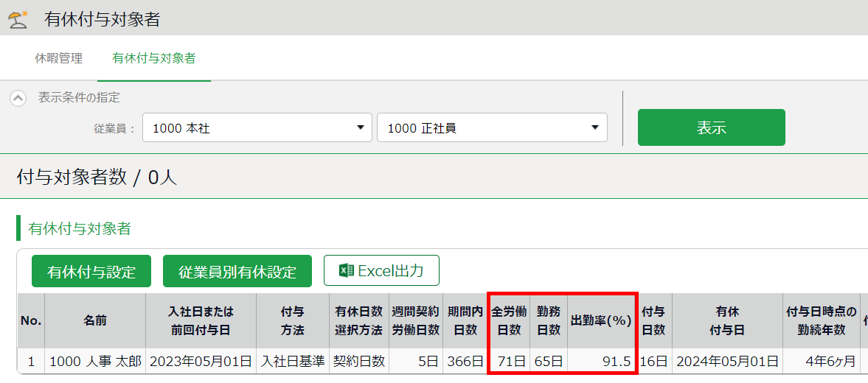Switch to the 休暇管理 tab
868x383 pixels.
[x=59, y=58]
